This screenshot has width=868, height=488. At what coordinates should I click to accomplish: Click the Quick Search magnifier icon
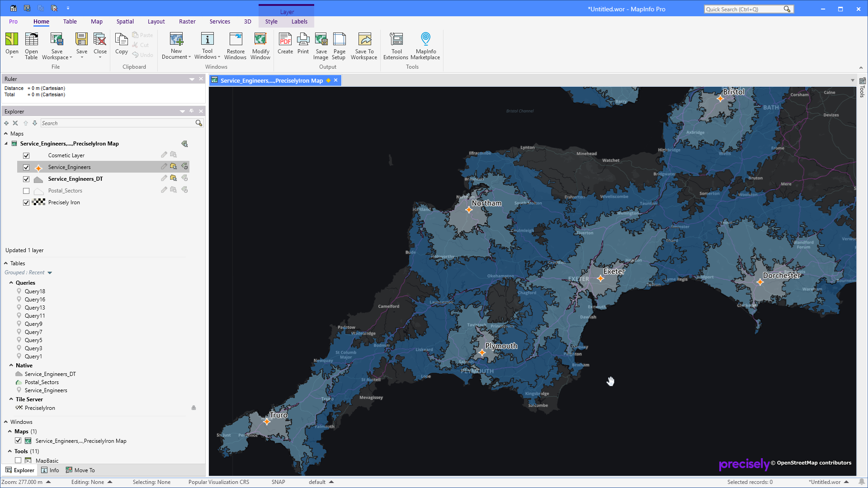coord(787,9)
